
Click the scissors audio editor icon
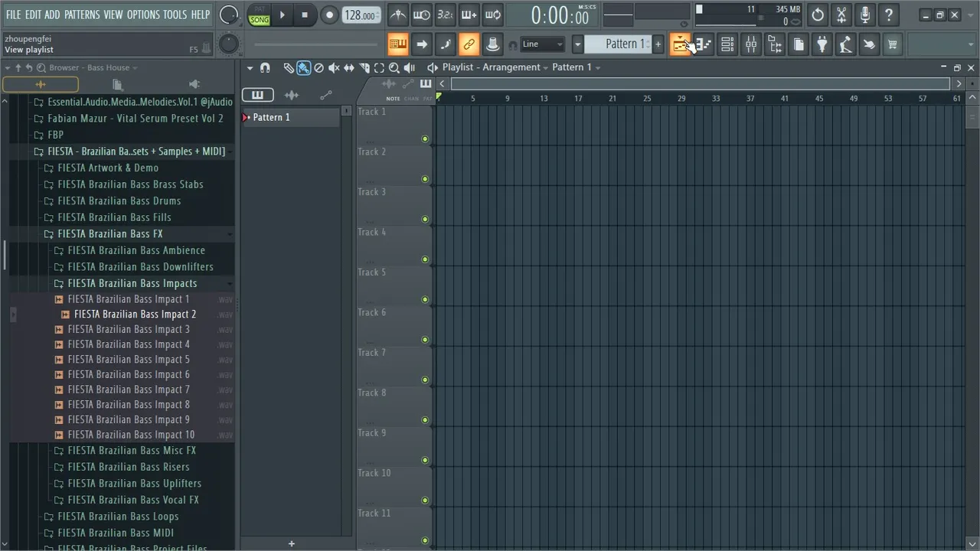(x=841, y=15)
